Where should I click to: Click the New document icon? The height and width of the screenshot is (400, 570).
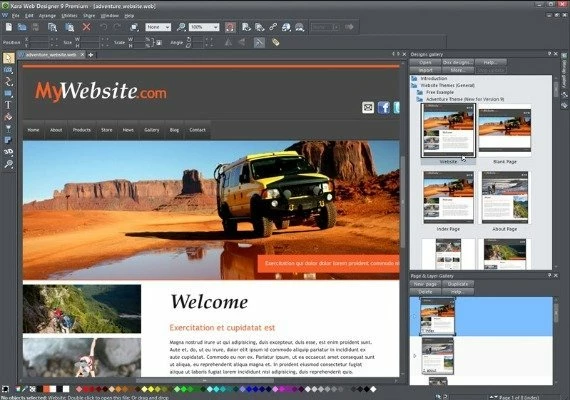click(x=9, y=27)
